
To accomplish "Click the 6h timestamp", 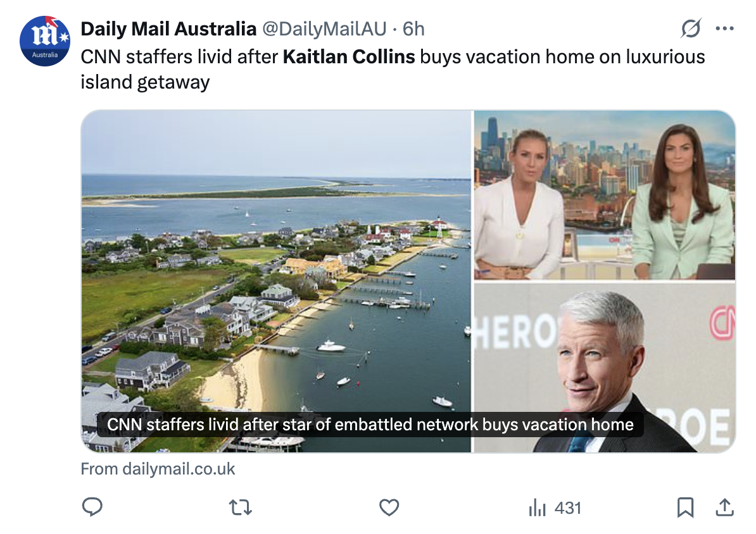I will [413, 29].
